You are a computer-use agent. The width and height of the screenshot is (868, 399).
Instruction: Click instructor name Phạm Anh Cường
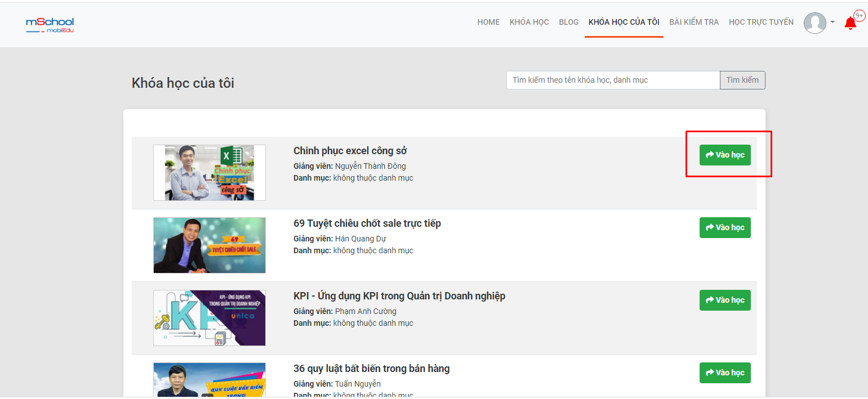tap(366, 311)
